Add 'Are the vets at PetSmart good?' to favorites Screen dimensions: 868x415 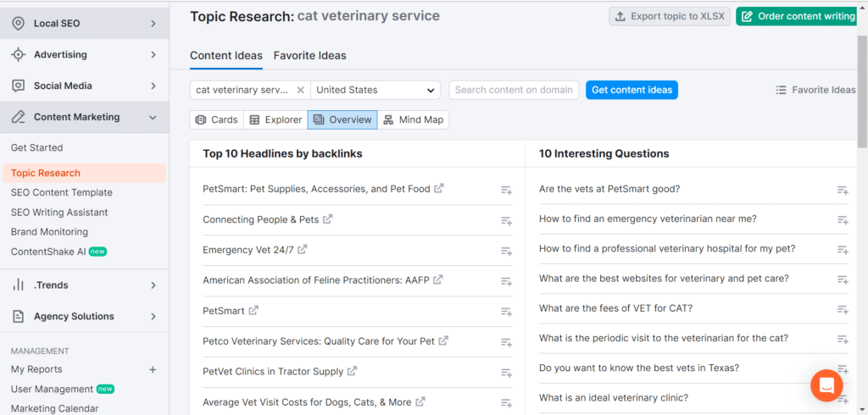[x=843, y=190]
